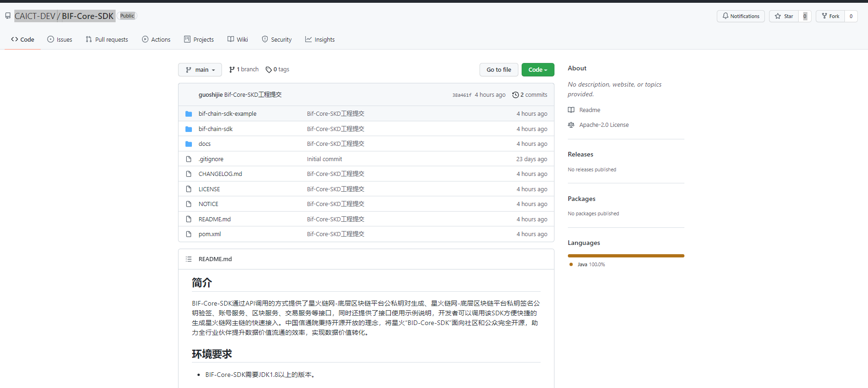
Task: Open guoshijie author link
Action: [210, 95]
